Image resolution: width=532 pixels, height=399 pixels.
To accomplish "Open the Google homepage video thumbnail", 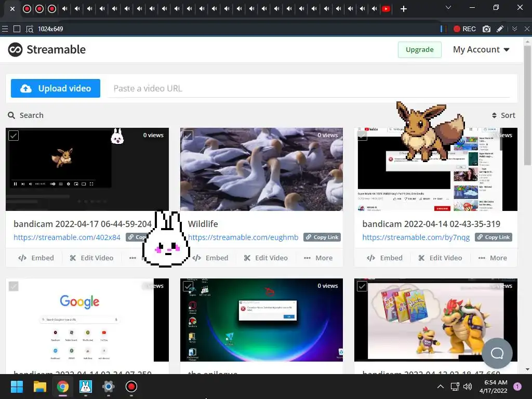I will pos(87,320).
